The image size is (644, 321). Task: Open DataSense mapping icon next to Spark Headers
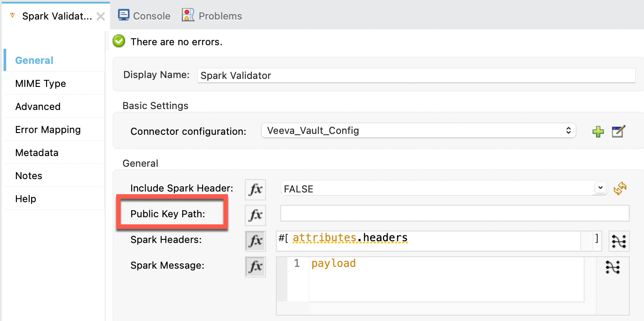click(619, 241)
